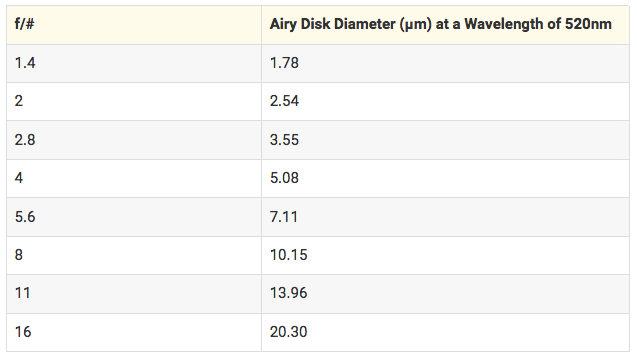Select the f/# value 1.4 cell

coord(134,63)
